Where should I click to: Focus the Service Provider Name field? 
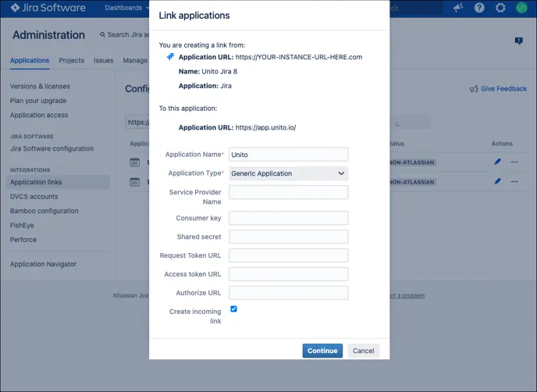coord(288,192)
